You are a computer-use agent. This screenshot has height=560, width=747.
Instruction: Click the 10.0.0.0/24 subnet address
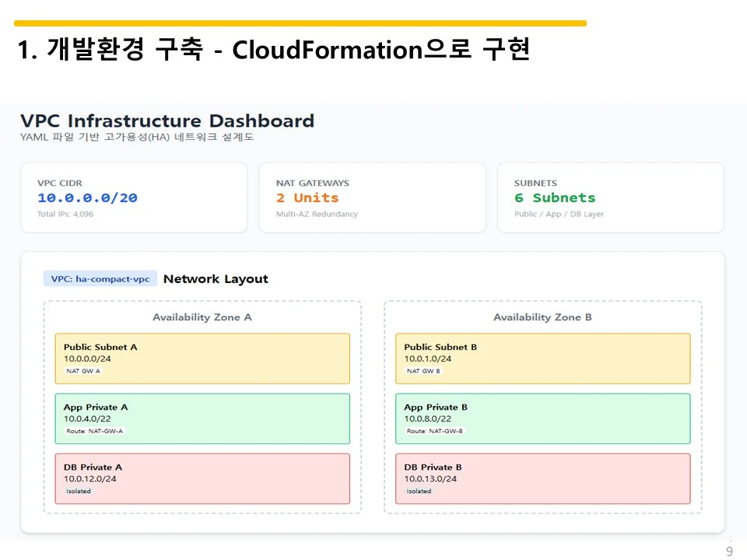[87, 359]
